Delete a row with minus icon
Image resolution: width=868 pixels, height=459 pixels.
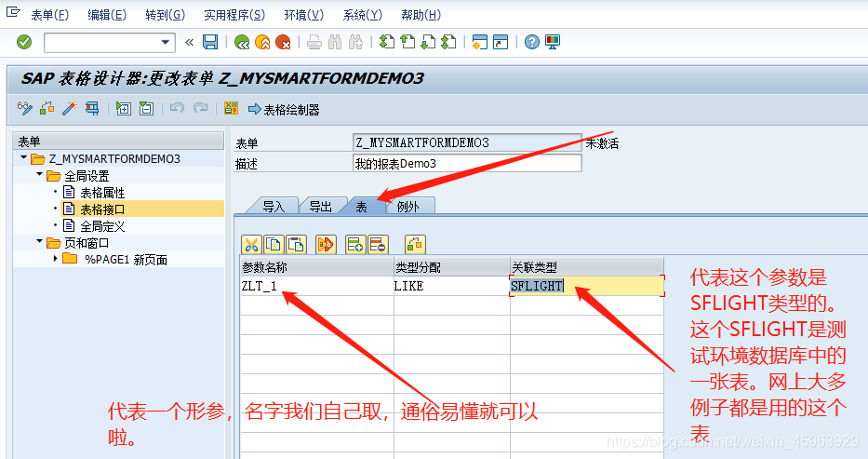pyautogui.click(x=378, y=244)
